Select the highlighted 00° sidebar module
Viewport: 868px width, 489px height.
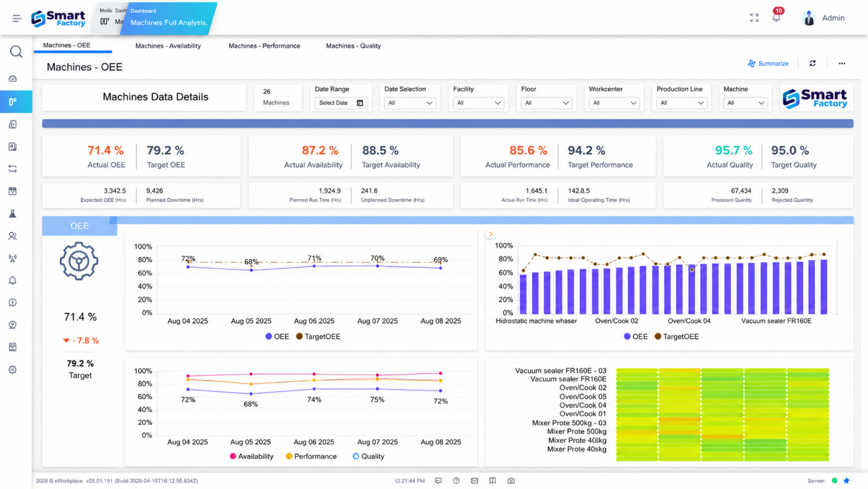pos(16,101)
